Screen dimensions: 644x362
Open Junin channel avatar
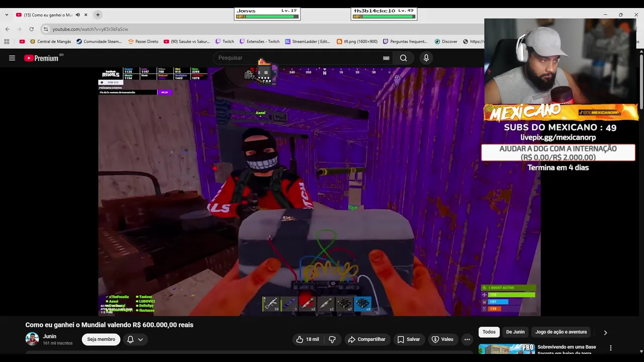click(32, 339)
